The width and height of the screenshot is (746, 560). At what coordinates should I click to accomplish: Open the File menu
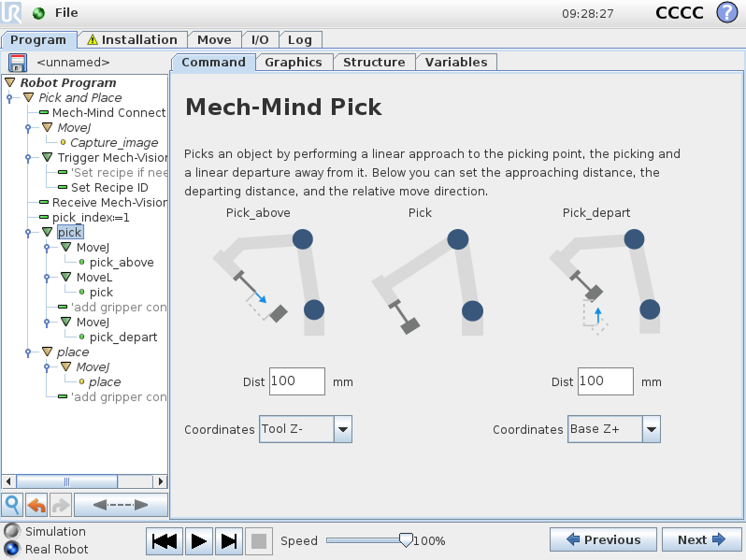pyautogui.click(x=66, y=13)
